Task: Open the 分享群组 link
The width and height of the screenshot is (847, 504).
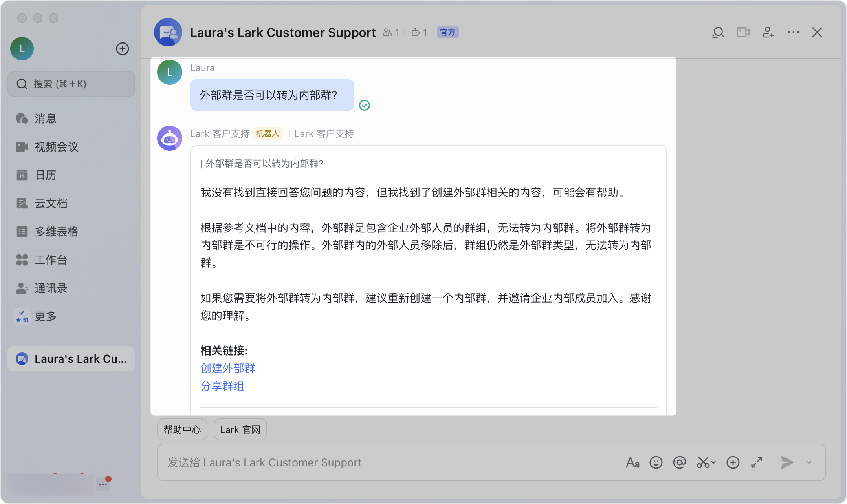Action: [222, 386]
